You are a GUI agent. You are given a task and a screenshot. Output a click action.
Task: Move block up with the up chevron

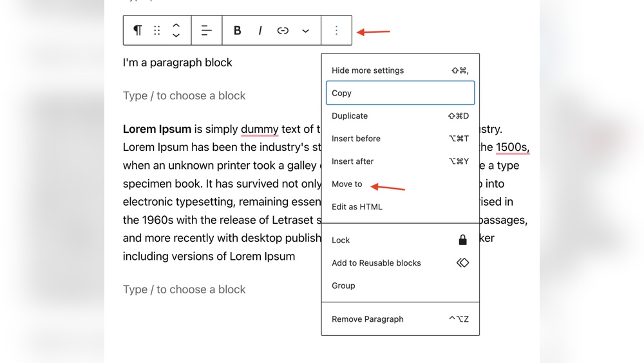click(176, 26)
